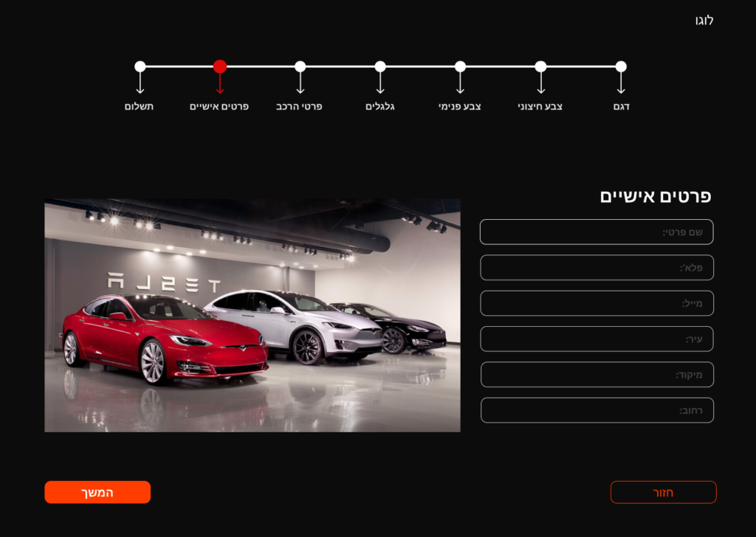The height and width of the screenshot is (537, 756).
Task: Click the step circle above פרטי הרכב
Action: pyautogui.click(x=300, y=66)
